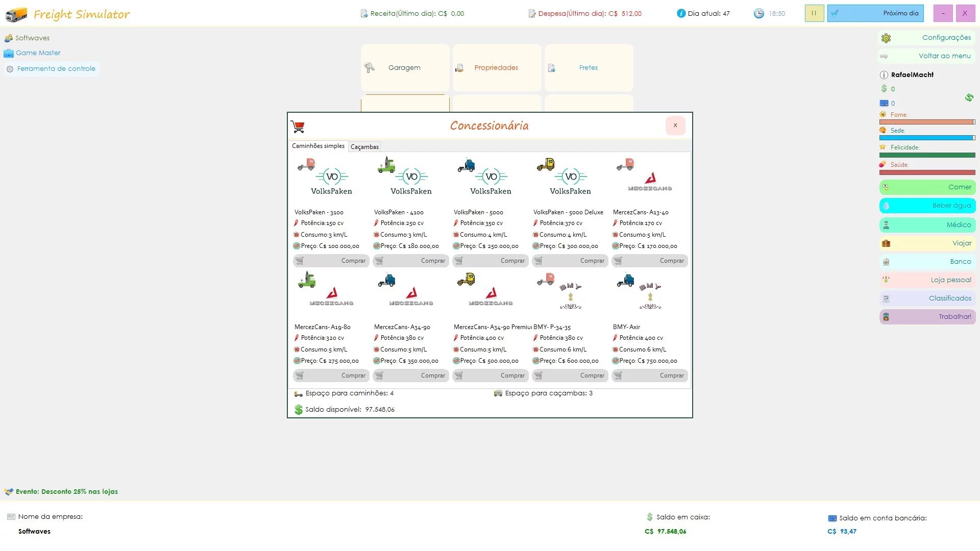
Task: Switch to the Caçambas tab
Action: 364,147
